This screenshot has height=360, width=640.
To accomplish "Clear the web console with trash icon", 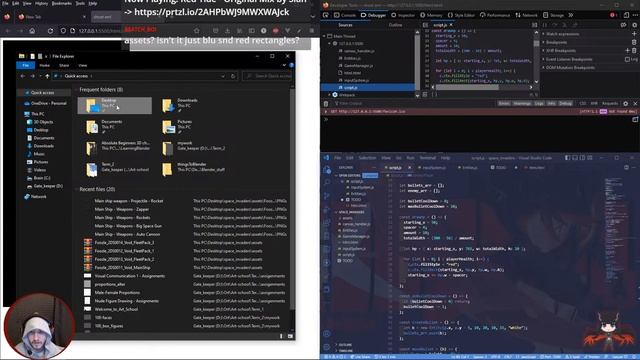I will tap(326, 104).
